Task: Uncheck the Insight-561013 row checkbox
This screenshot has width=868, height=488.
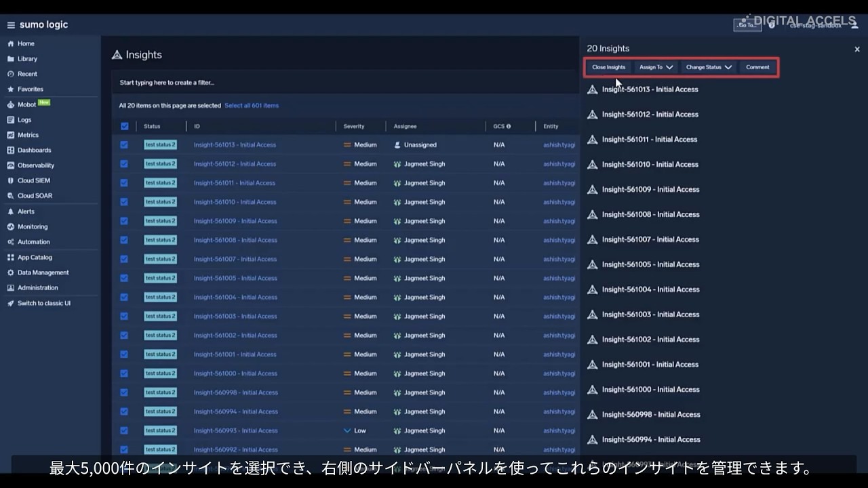Action: click(124, 145)
